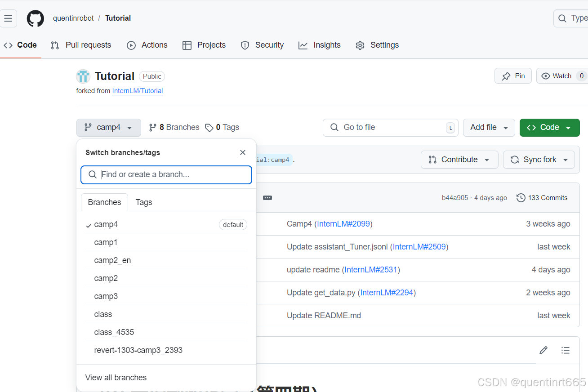Screen dimensions: 588x392
Task: Click the Tutorial repository avatar icon
Action: tap(83, 76)
